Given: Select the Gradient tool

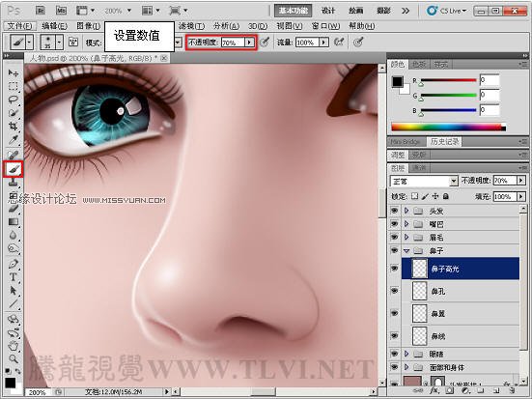Looking at the screenshot, I should tap(14, 222).
